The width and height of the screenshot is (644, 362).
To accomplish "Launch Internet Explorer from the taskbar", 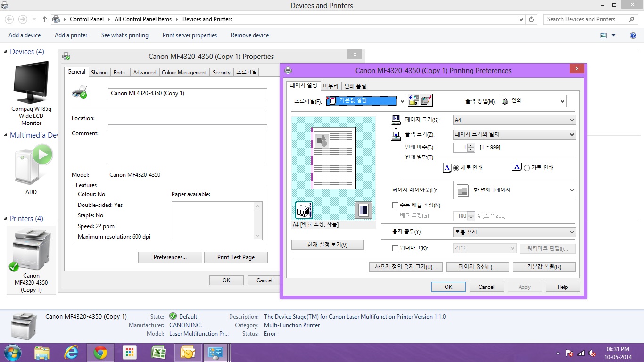I will click(x=71, y=353).
